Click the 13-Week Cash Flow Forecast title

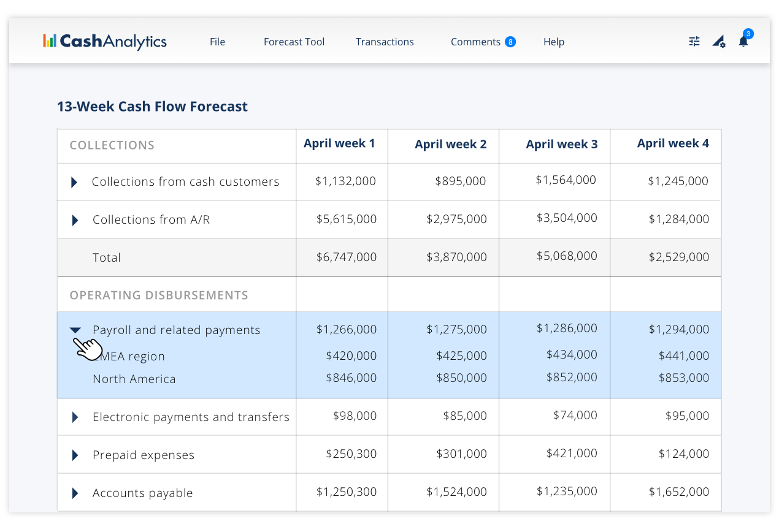pos(152,107)
